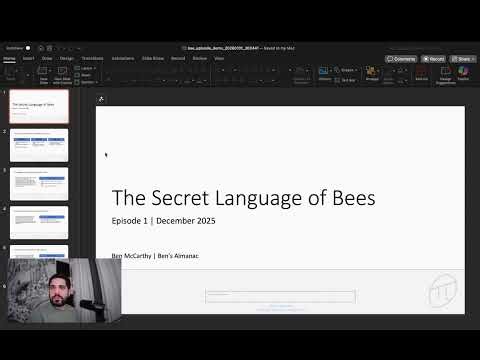Open the Draw tab
Screen dimensions: 480x360
tap(47, 58)
